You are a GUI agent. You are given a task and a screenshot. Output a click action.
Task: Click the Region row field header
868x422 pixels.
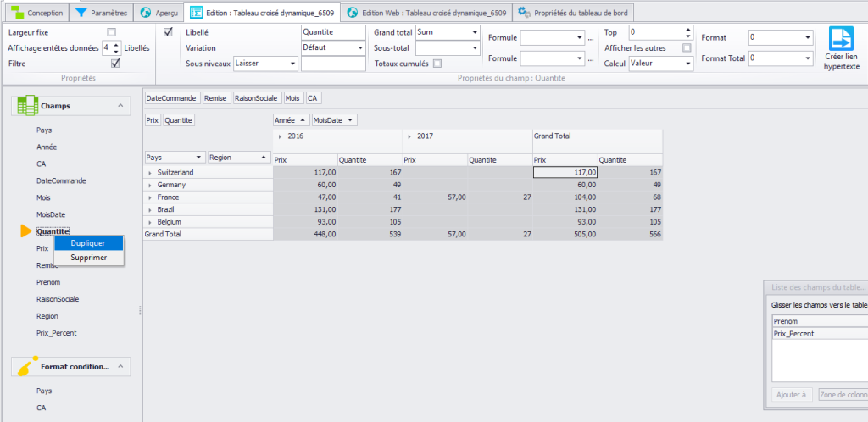[240, 158]
